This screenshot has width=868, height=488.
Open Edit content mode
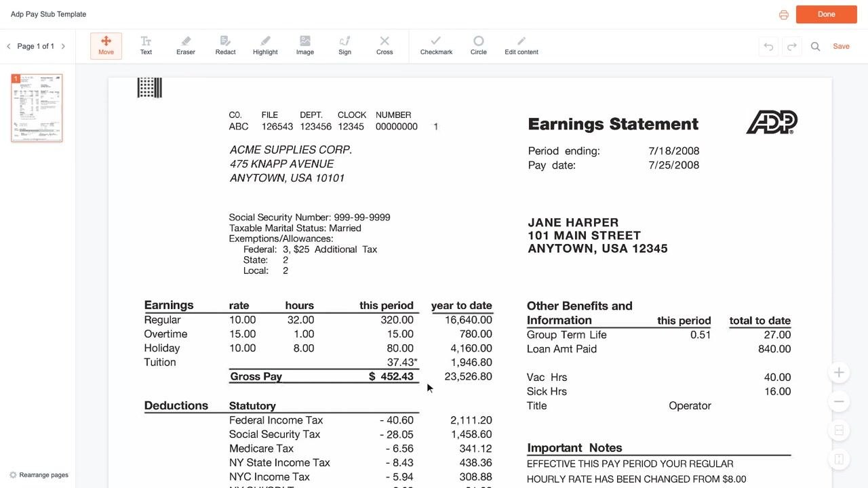[x=521, y=45]
